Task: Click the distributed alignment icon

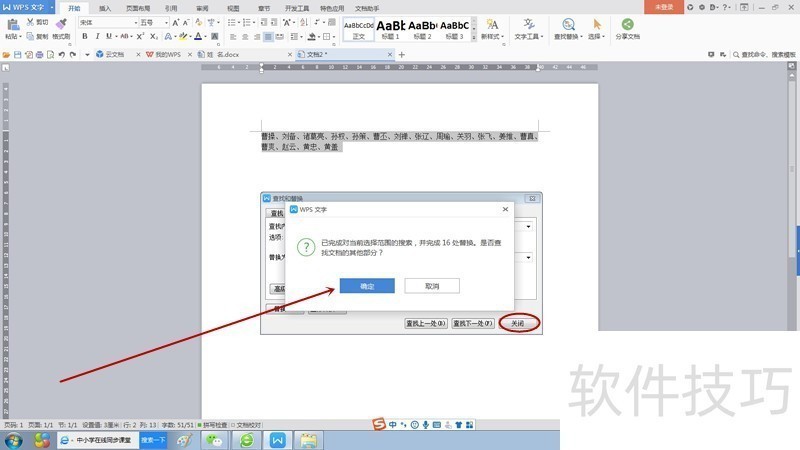Action: 280,37
